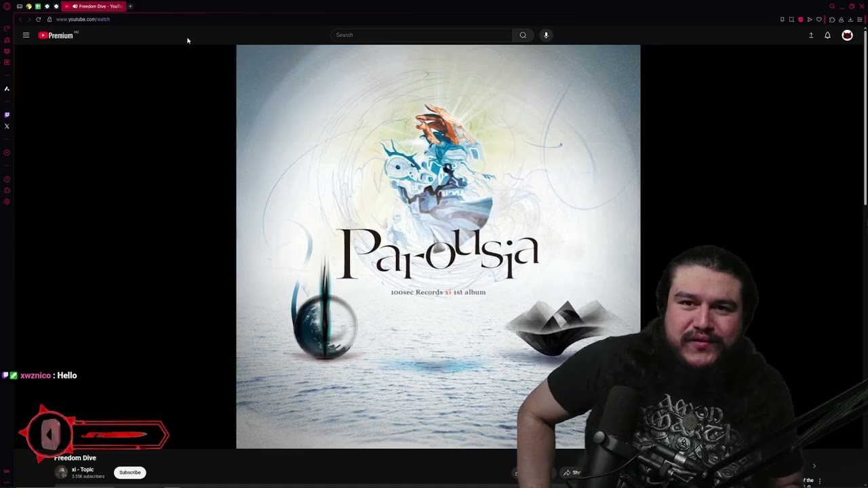Open the Opera GX main menu
868x488 pixels.
pyautogui.click(x=7, y=6)
